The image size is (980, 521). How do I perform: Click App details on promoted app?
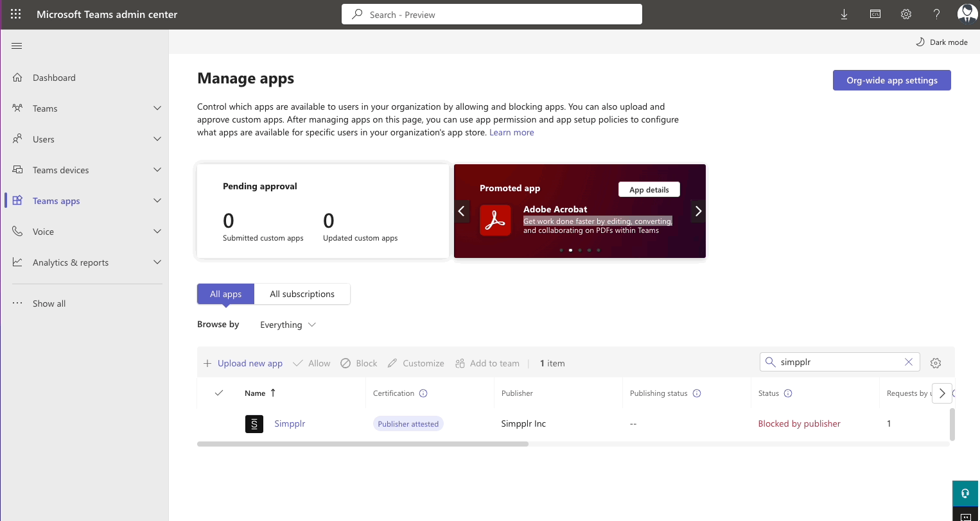coord(649,189)
